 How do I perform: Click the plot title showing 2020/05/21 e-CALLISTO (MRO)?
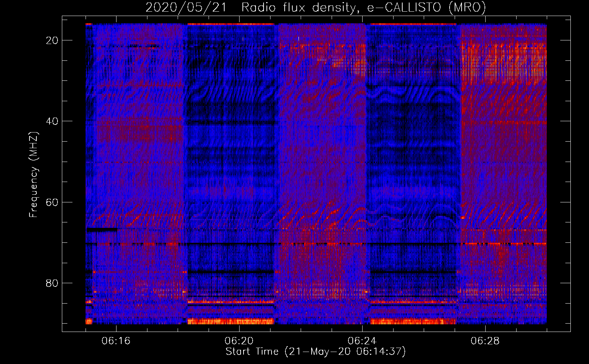[316, 8]
